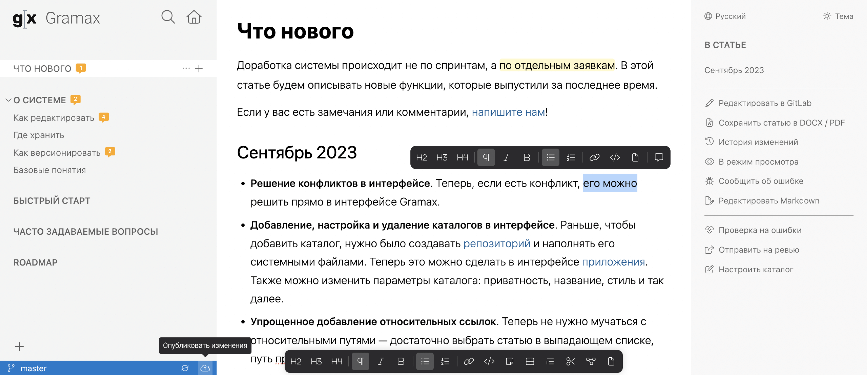Apply H4 heading in inline toolbar
The image size is (868, 375).
(462, 157)
